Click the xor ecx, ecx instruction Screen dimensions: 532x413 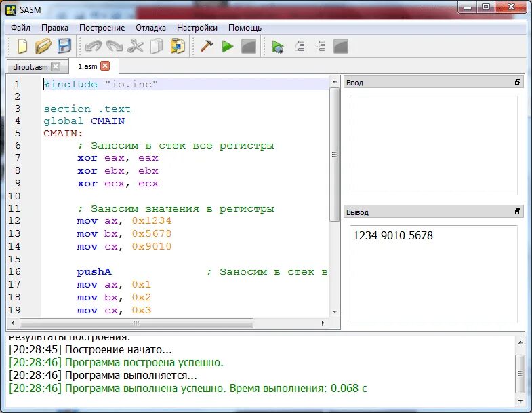[118, 183]
